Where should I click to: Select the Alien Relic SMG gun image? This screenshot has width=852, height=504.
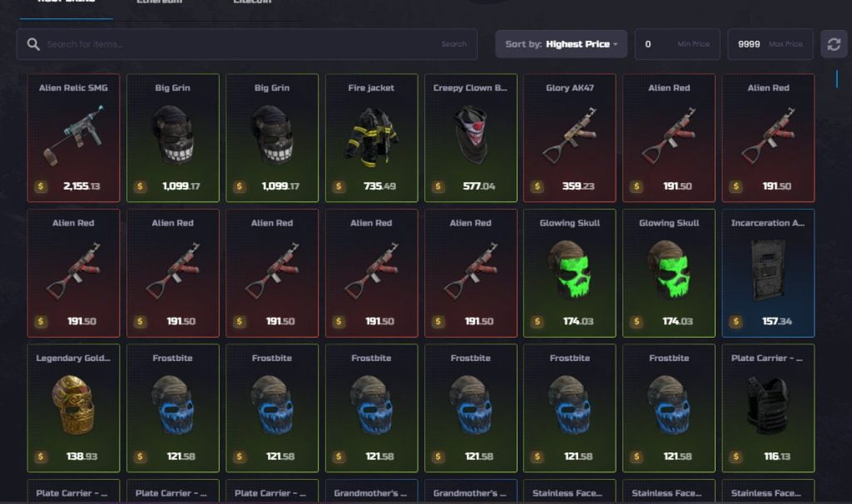[73, 136]
